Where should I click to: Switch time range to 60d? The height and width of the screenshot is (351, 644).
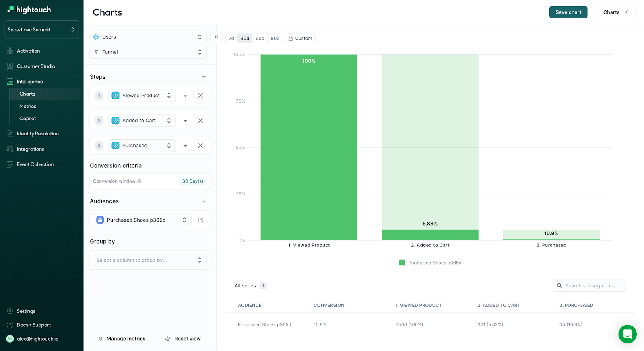[260, 39]
